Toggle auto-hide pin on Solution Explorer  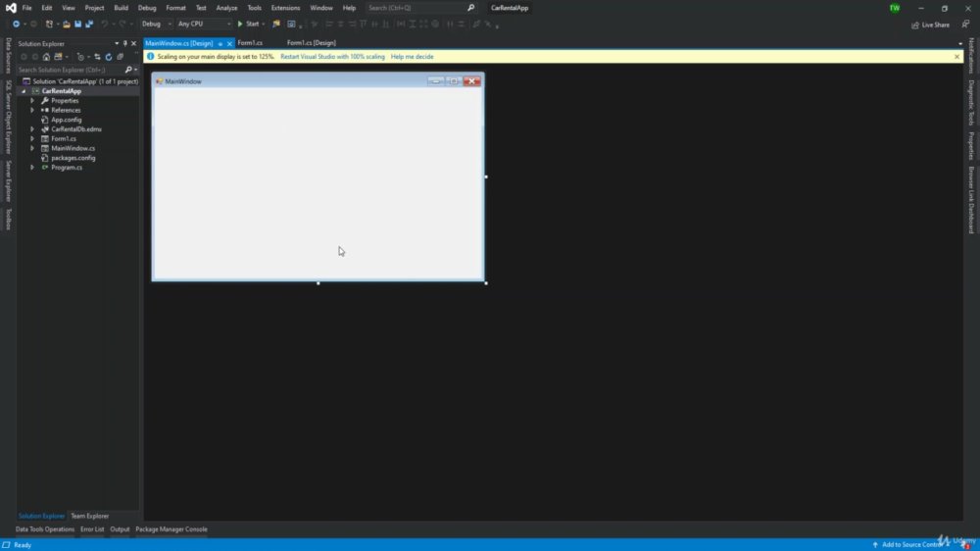point(124,44)
